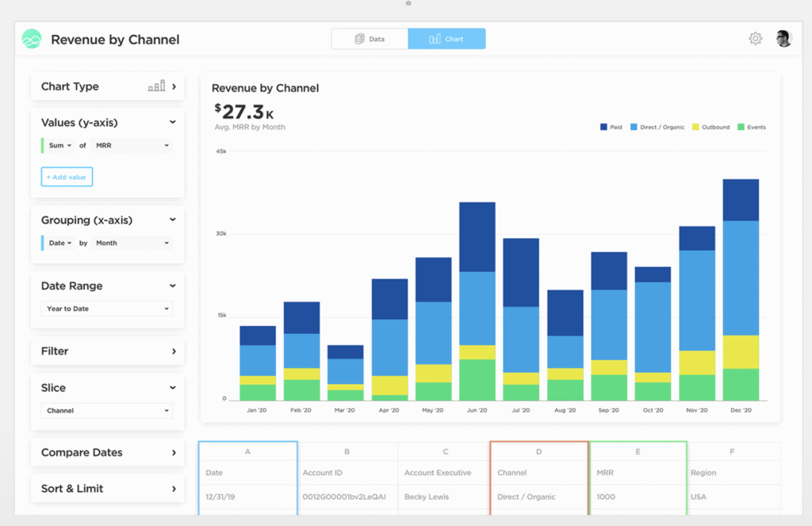This screenshot has width=812, height=526.
Task: Click the green wave app logo
Action: pyautogui.click(x=32, y=39)
